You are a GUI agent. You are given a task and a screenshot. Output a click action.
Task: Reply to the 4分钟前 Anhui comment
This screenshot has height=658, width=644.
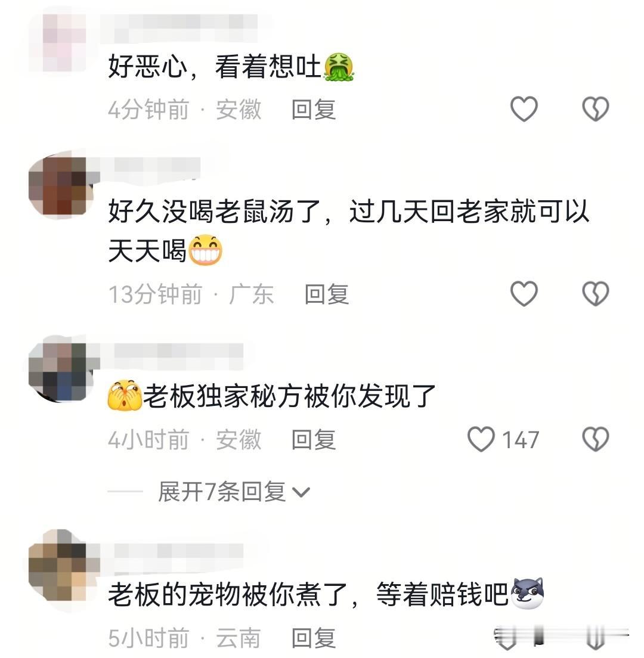pos(314,110)
